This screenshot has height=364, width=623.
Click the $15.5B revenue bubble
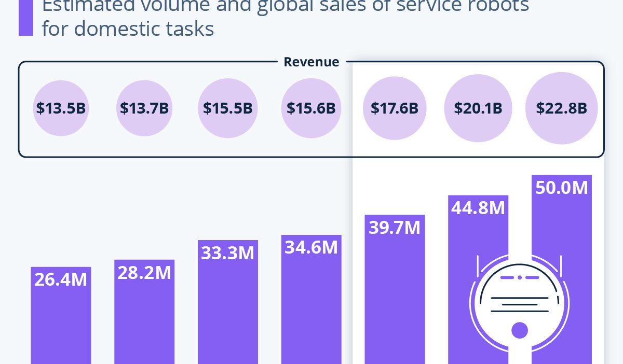pos(228,108)
